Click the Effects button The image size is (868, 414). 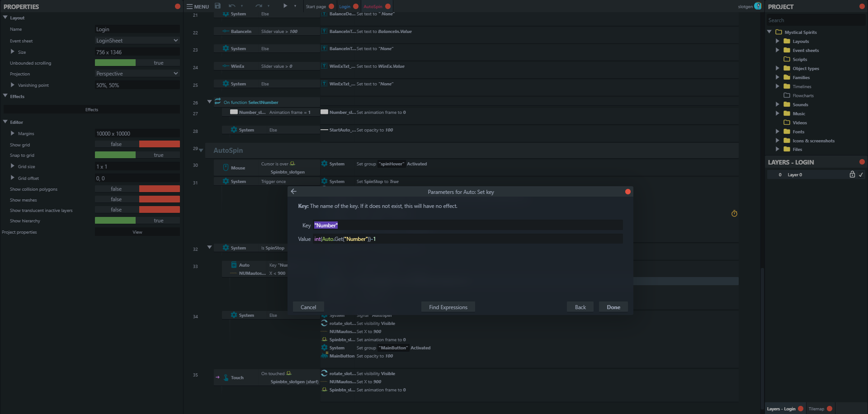pyautogui.click(x=92, y=109)
